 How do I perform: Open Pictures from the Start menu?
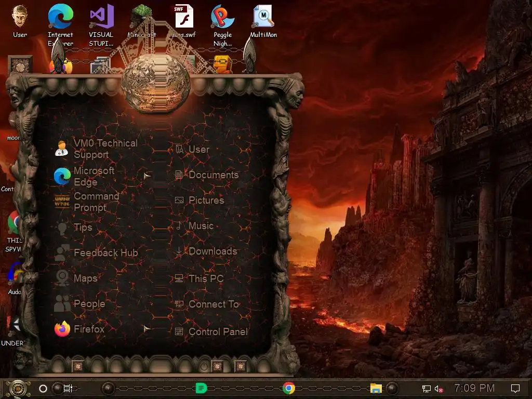[x=199, y=200]
